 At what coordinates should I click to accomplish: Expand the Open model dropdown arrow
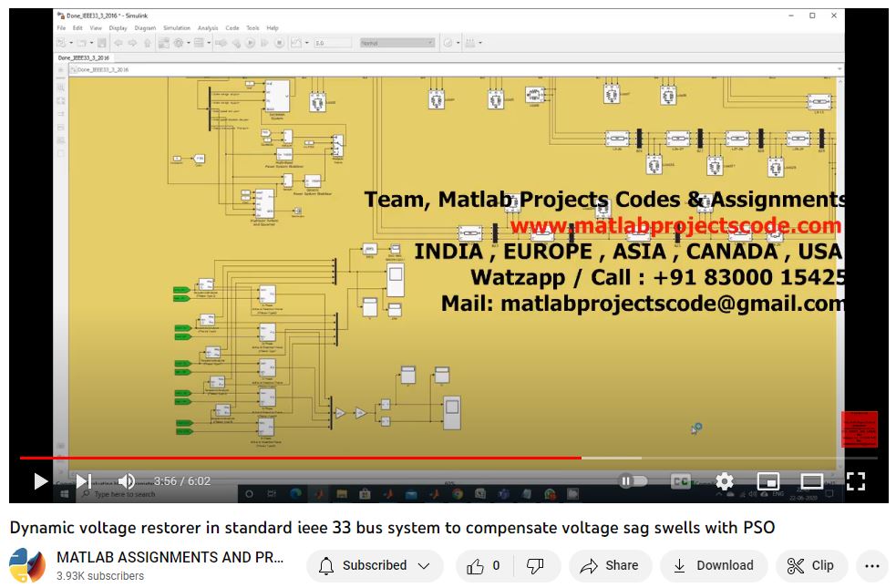click(91, 43)
